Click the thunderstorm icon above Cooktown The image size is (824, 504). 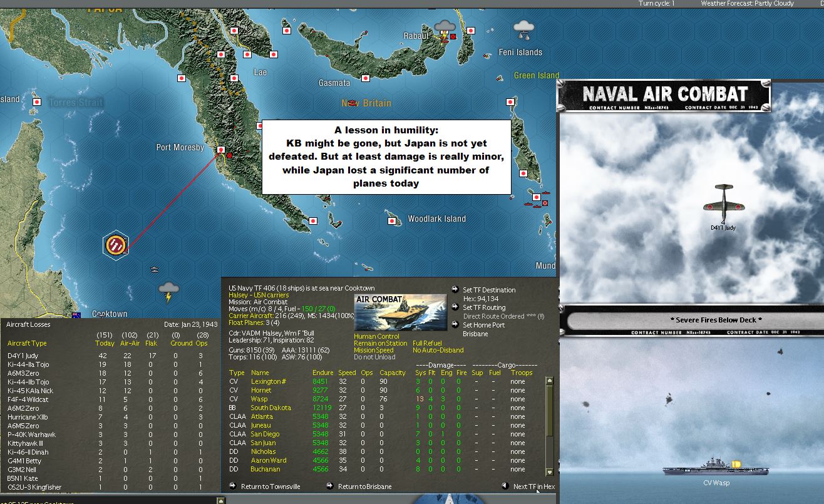click(x=168, y=291)
